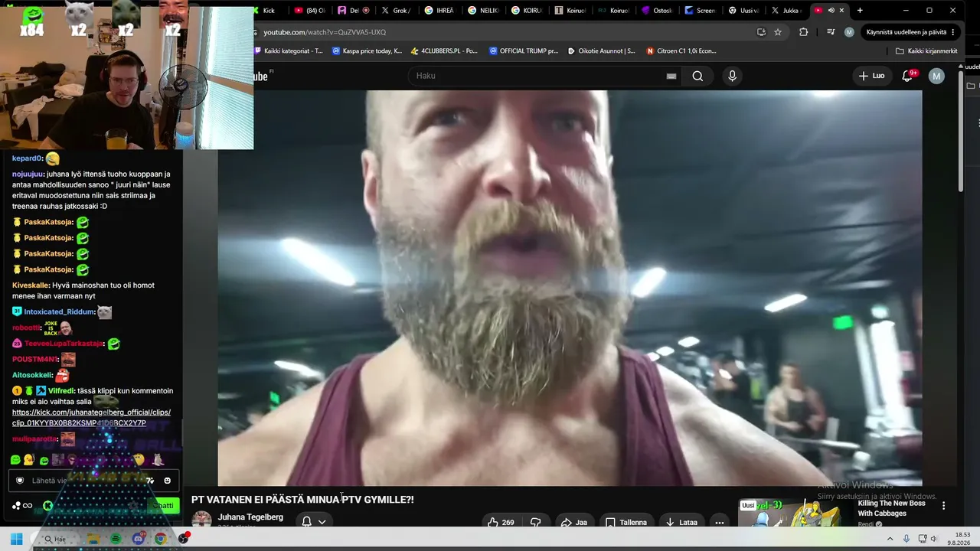This screenshot has height=551, width=980.
Task: Open the YouTube account avatar menu
Action: click(x=936, y=76)
